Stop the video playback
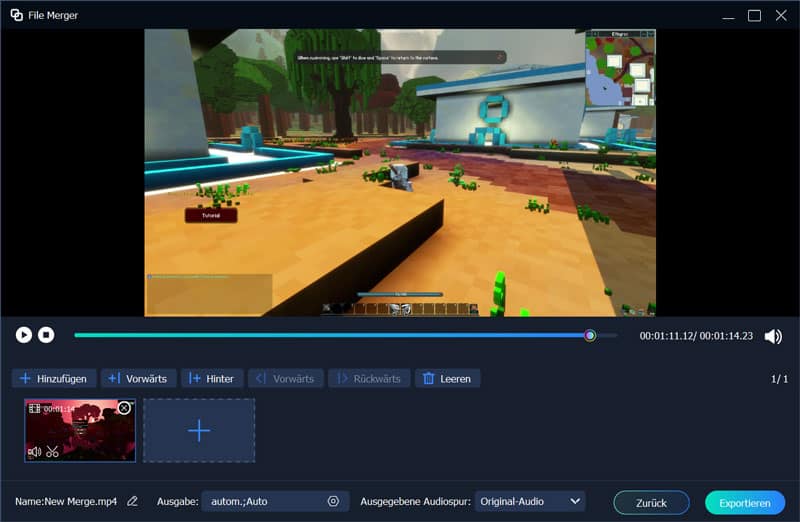The height and width of the screenshot is (522, 800). click(46, 335)
